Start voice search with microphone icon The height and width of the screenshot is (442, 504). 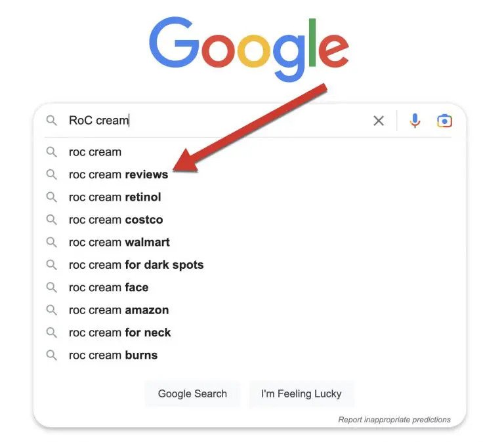pyautogui.click(x=415, y=121)
